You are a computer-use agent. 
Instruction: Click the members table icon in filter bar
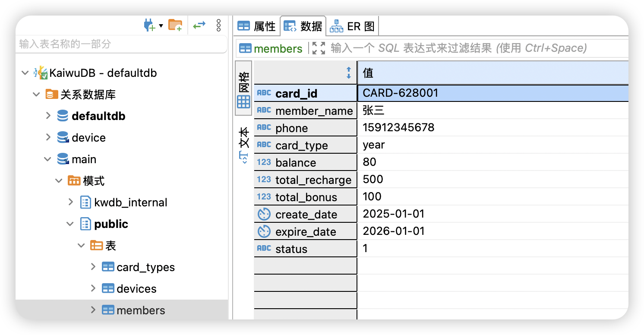(245, 48)
